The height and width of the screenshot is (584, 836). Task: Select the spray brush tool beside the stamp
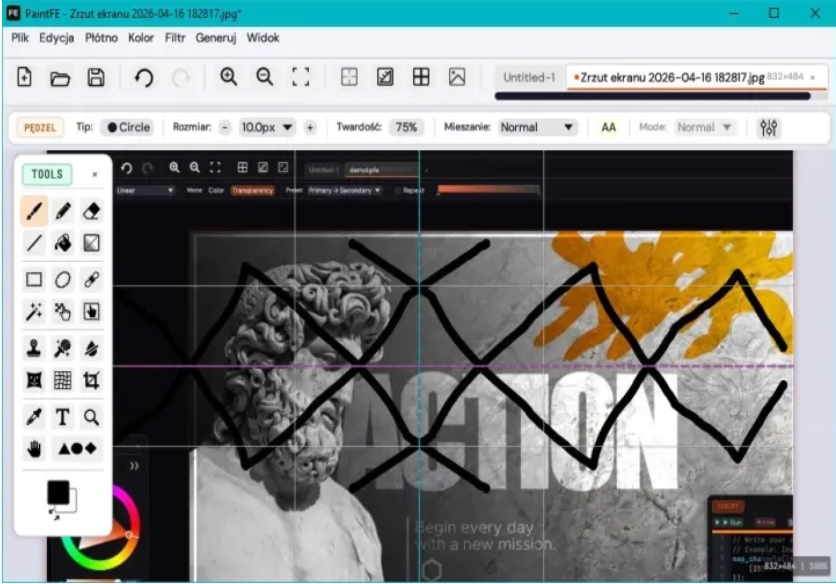click(x=63, y=348)
